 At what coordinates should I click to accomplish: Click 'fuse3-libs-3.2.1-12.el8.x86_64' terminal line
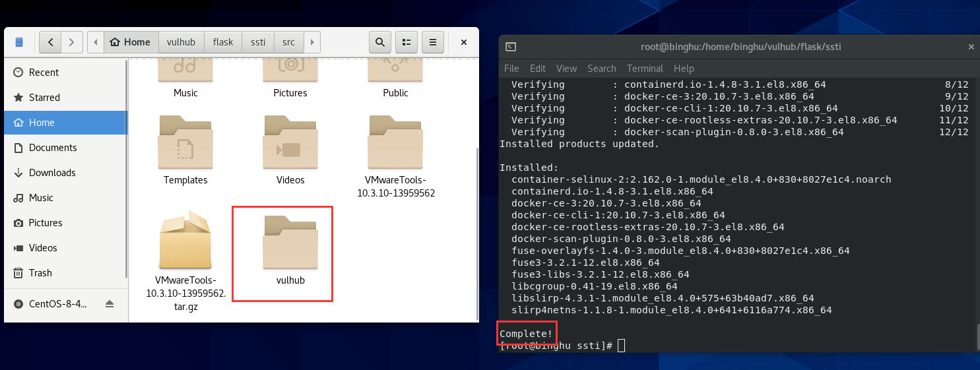[x=601, y=274]
